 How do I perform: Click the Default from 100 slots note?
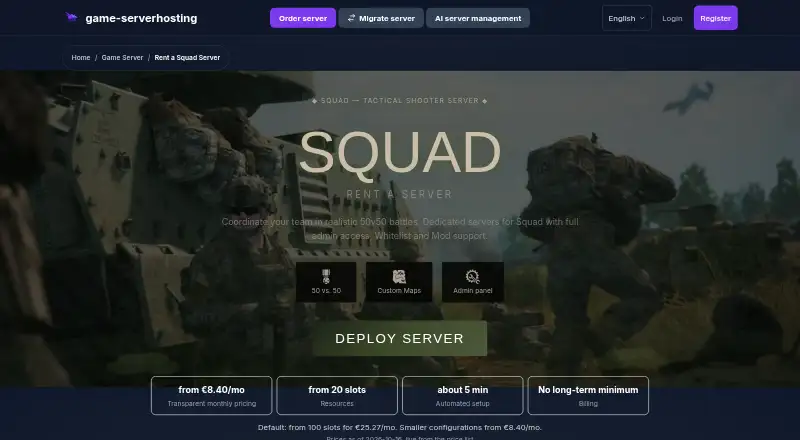click(399, 427)
